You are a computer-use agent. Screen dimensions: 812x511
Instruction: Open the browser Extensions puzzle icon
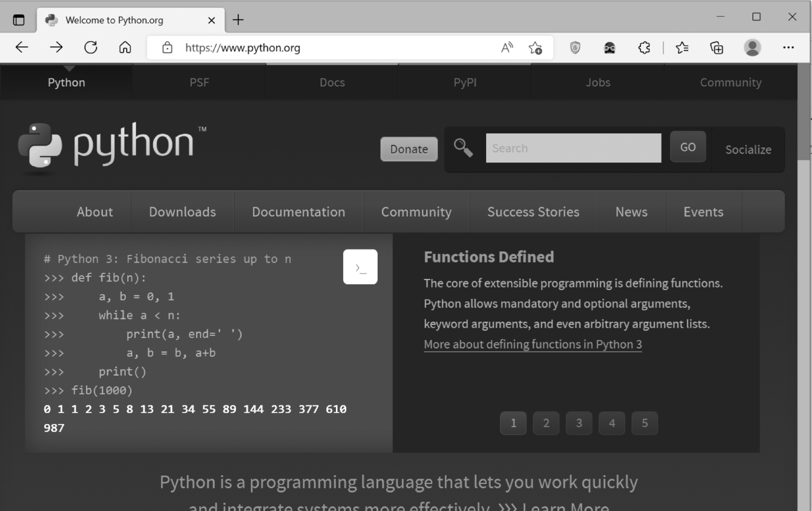[644, 48]
